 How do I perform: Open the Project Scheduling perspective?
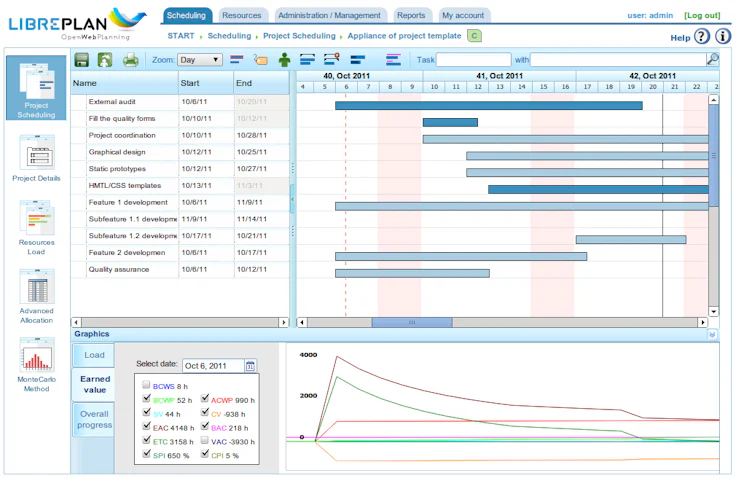[36, 88]
